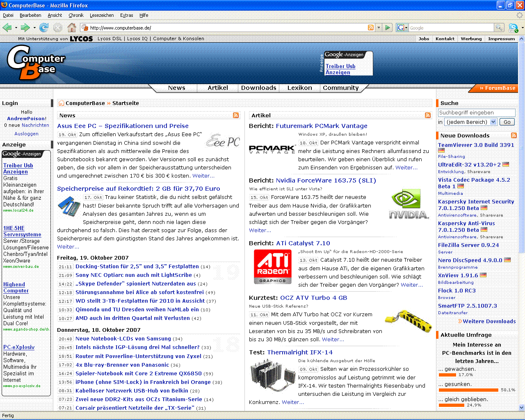Open the Eee PC logo image
This screenshot has height=420, width=525.
223,141
